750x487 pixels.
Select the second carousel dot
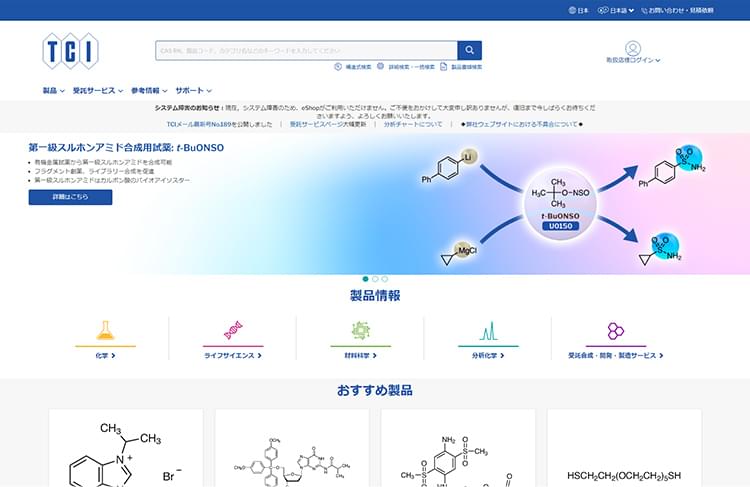point(375,279)
